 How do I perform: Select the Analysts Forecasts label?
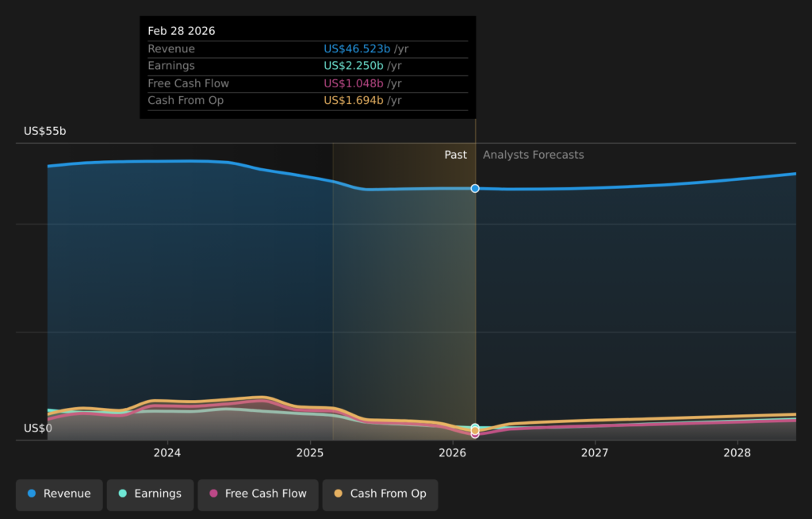coord(533,155)
